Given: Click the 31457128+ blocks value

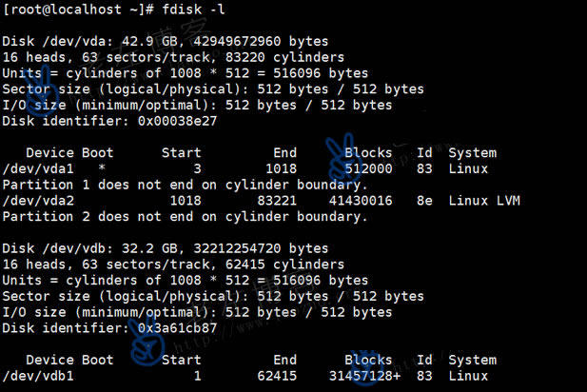Looking at the screenshot, I should 364,376.
